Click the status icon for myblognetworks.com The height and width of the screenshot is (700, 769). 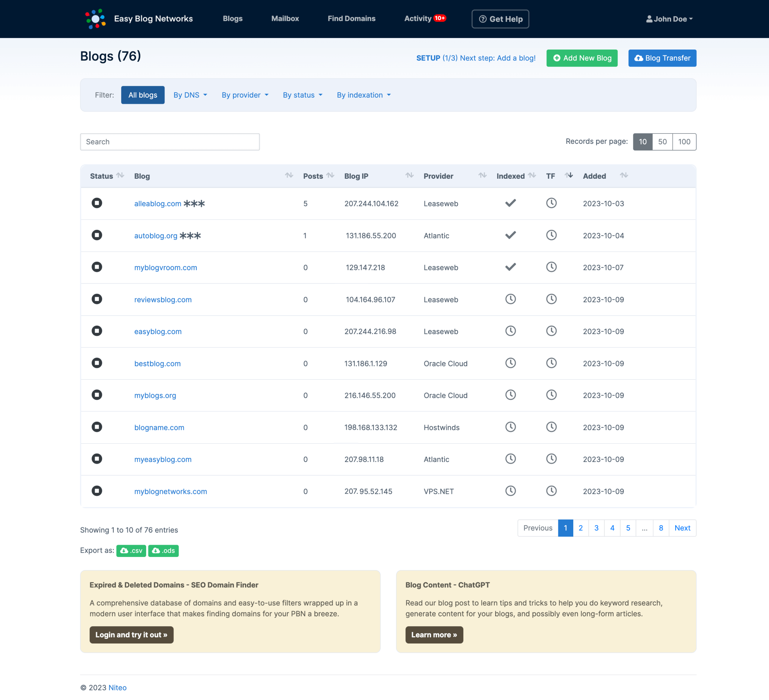tap(97, 491)
